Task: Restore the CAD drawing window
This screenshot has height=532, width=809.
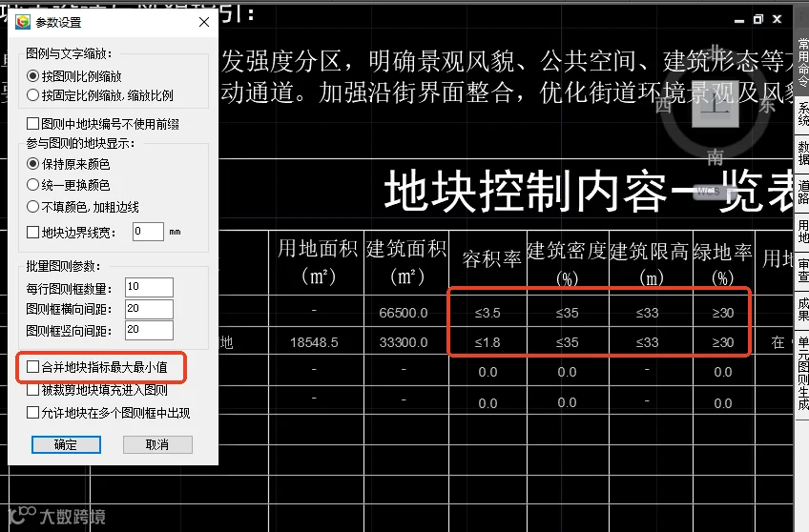Action: pos(757,20)
